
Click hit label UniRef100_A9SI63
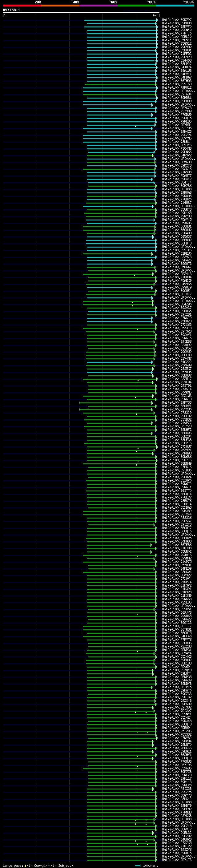tap(176, 84)
